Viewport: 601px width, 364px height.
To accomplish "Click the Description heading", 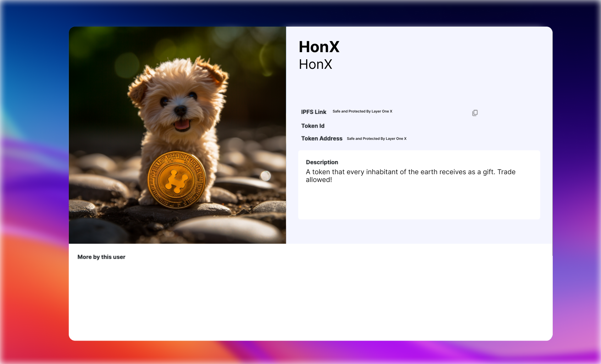I will (x=322, y=162).
